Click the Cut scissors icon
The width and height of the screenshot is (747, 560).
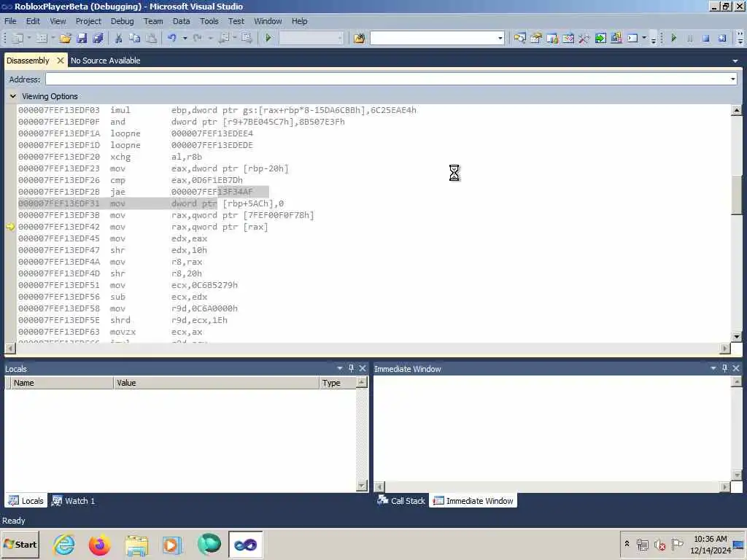coord(119,38)
